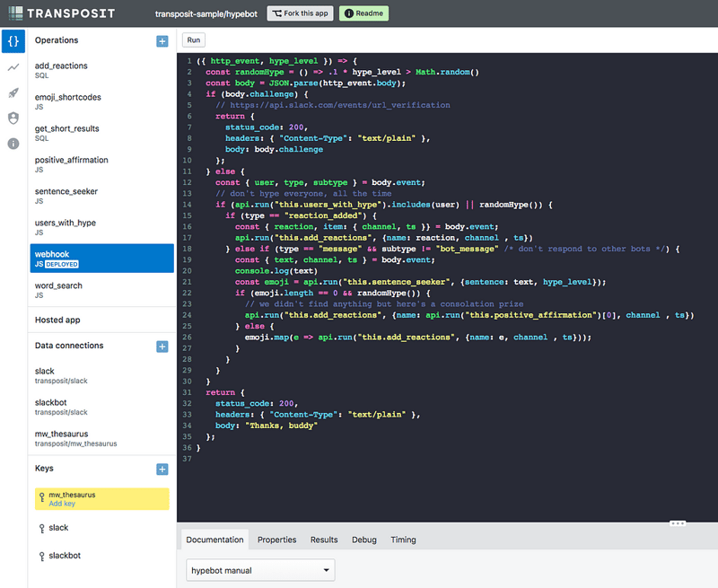Open the hypebot manual dropdown

coord(260,570)
